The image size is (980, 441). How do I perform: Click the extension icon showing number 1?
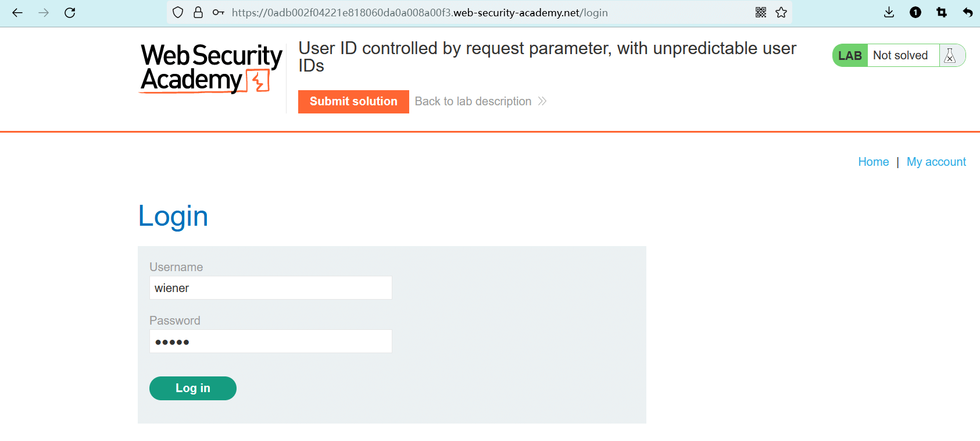coord(915,13)
